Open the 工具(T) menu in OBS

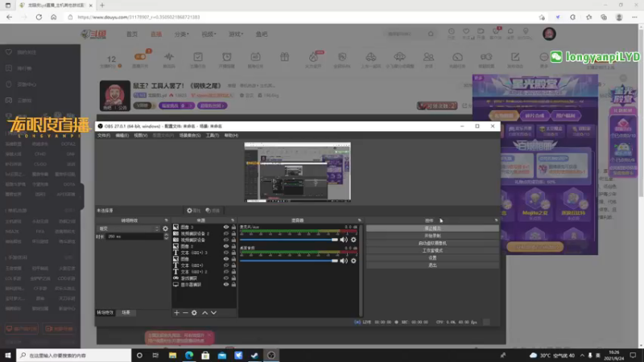[x=213, y=135]
